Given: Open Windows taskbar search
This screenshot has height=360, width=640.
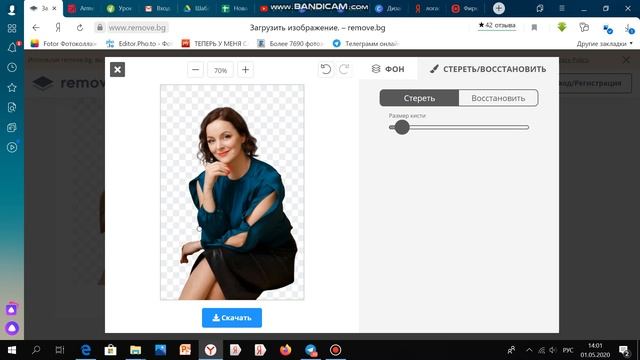Looking at the screenshot, I should [x=36, y=350].
